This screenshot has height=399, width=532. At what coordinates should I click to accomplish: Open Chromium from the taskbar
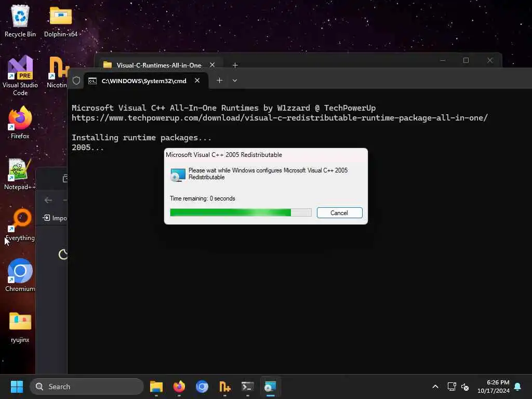click(202, 387)
